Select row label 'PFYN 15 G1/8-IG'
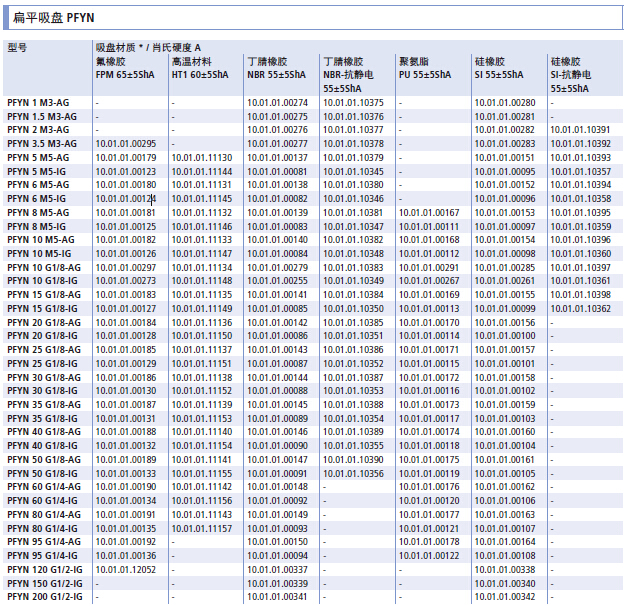Screen dimensions: 640x606 pos(42,309)
